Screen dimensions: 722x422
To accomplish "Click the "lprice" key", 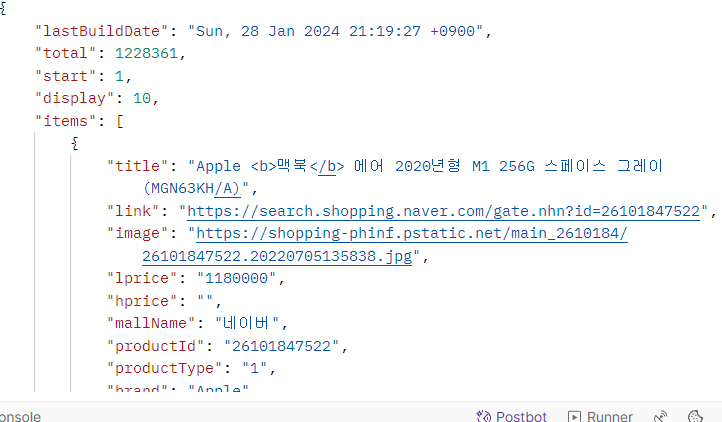I will click(x=142, y=278).
